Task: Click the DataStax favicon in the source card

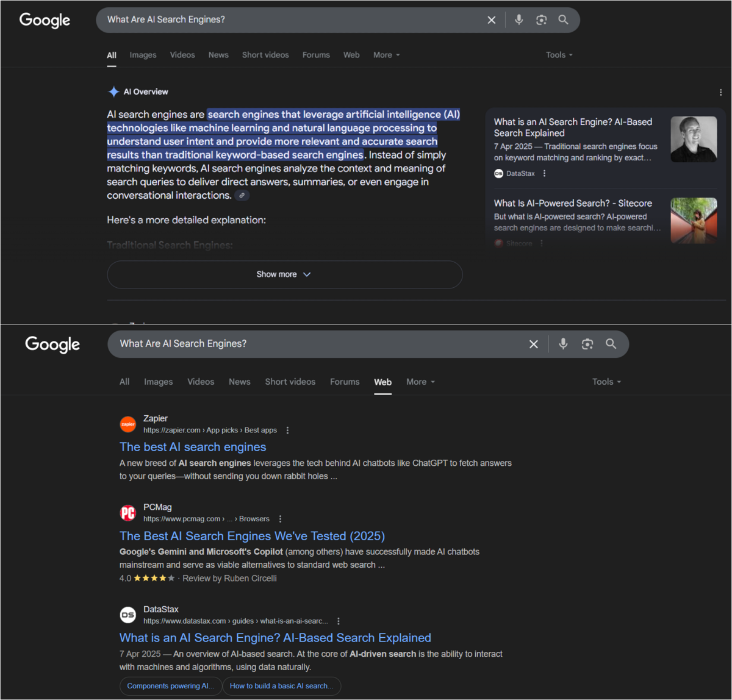Action: pyautogui.click(x=499, y=174)
